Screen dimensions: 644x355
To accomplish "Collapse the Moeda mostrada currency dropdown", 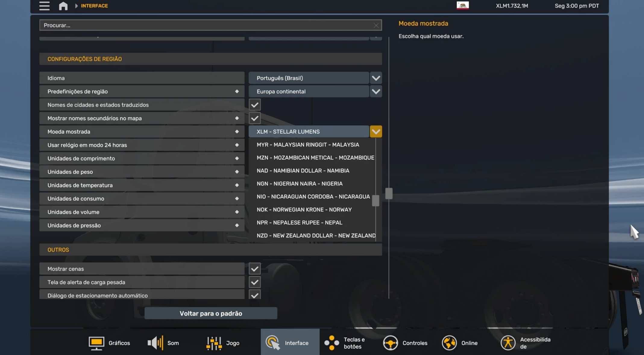I will (375, 132).
